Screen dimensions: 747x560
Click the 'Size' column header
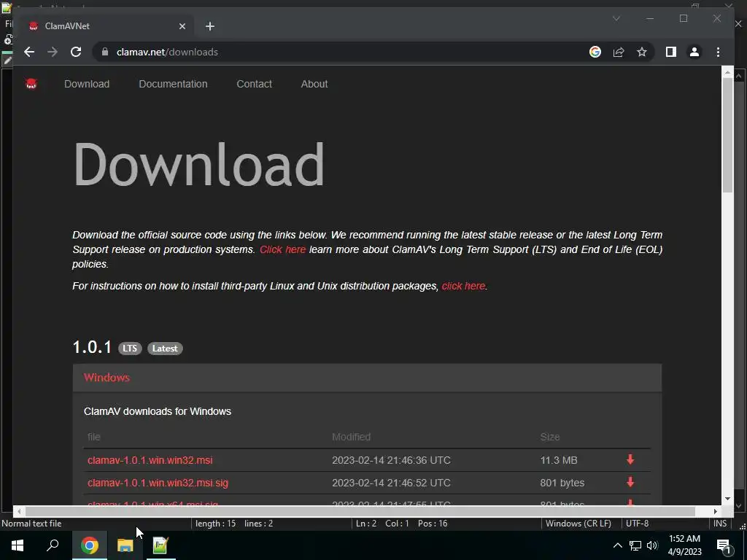(x=550, y=437)
